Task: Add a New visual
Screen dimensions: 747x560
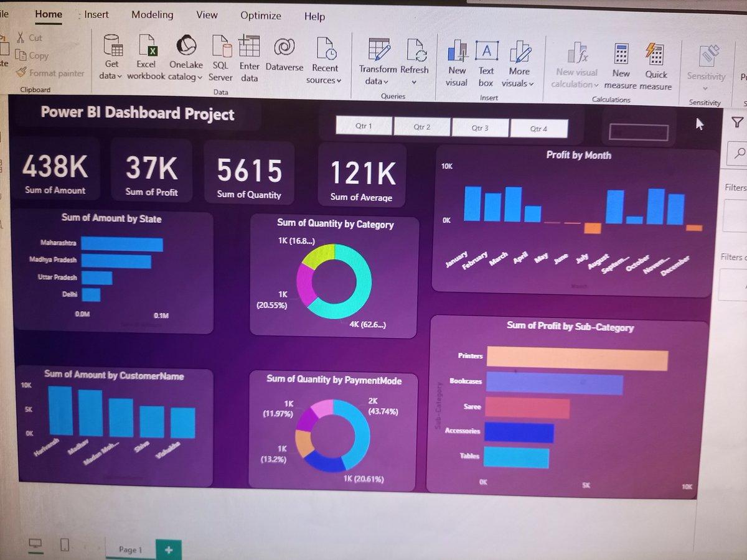Action: click(458, 52)
